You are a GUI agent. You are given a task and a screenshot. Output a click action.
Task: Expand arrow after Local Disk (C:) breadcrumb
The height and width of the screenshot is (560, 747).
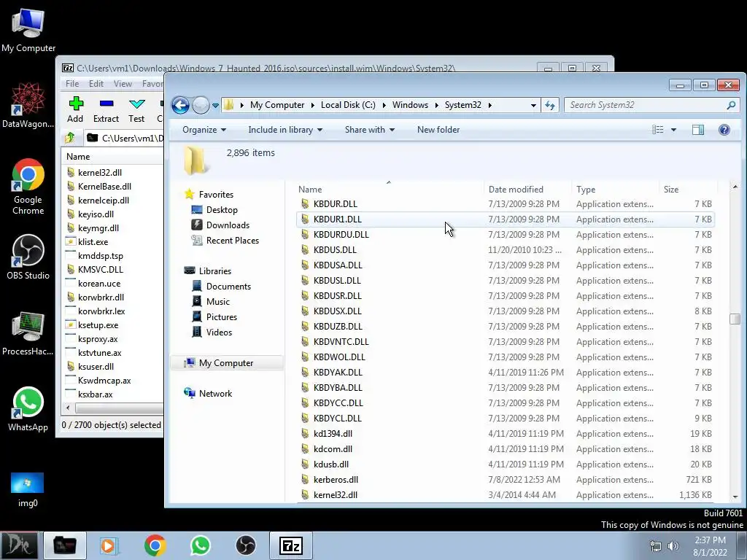click(384, 105)
